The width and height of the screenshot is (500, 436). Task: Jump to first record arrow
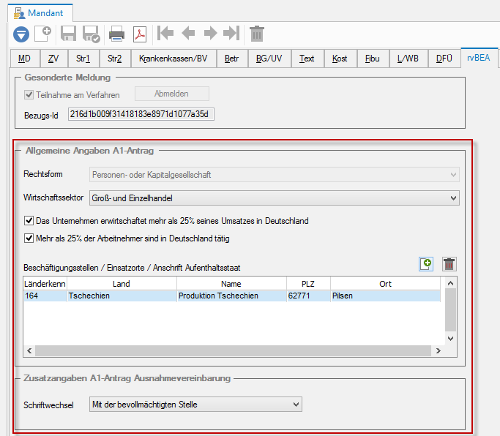click(x=166, y=33)
